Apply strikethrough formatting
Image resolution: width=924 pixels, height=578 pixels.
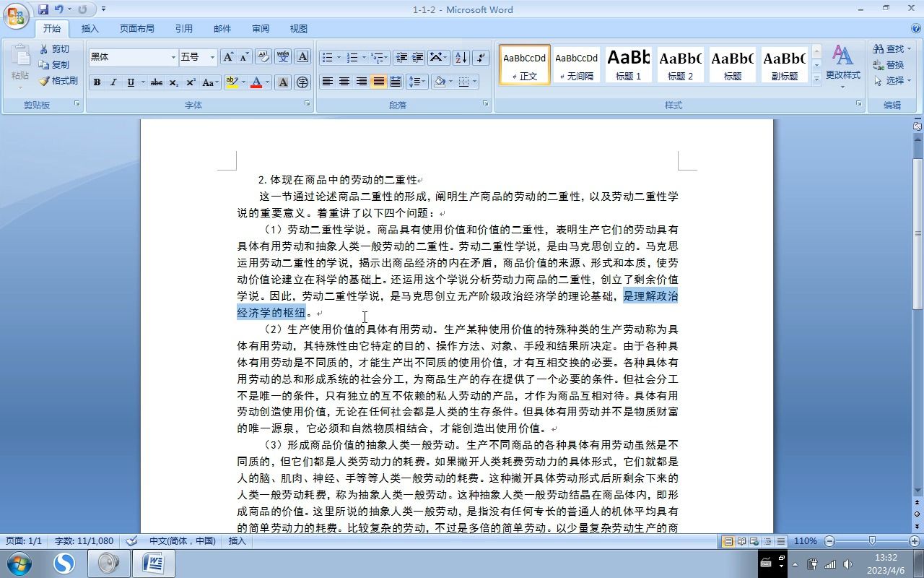point(157,82)
